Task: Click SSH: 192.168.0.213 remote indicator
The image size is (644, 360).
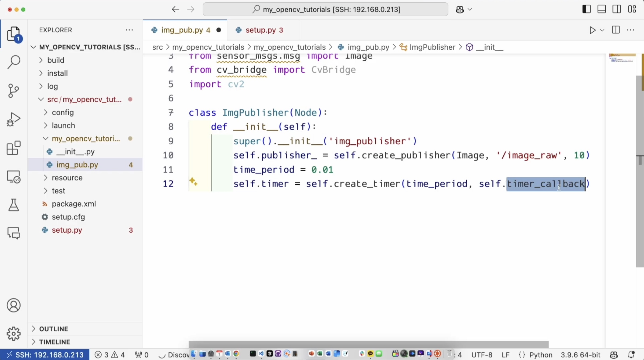Action: coord(45,355)
